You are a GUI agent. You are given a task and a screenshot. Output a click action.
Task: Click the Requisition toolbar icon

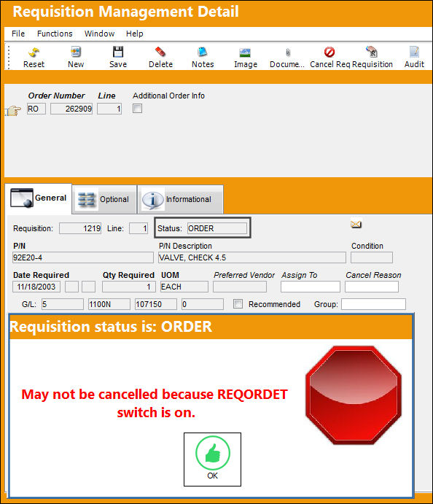(372, 52)
